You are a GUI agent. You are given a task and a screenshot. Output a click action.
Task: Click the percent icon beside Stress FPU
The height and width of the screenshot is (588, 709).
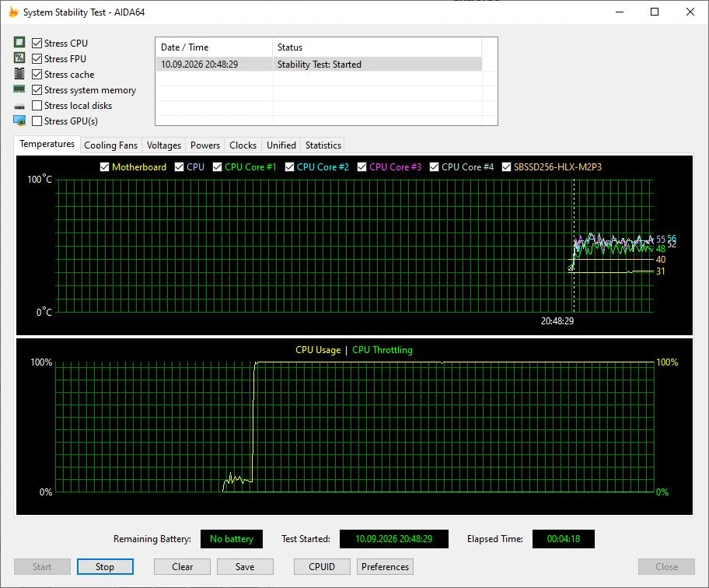tap(19, 58)
